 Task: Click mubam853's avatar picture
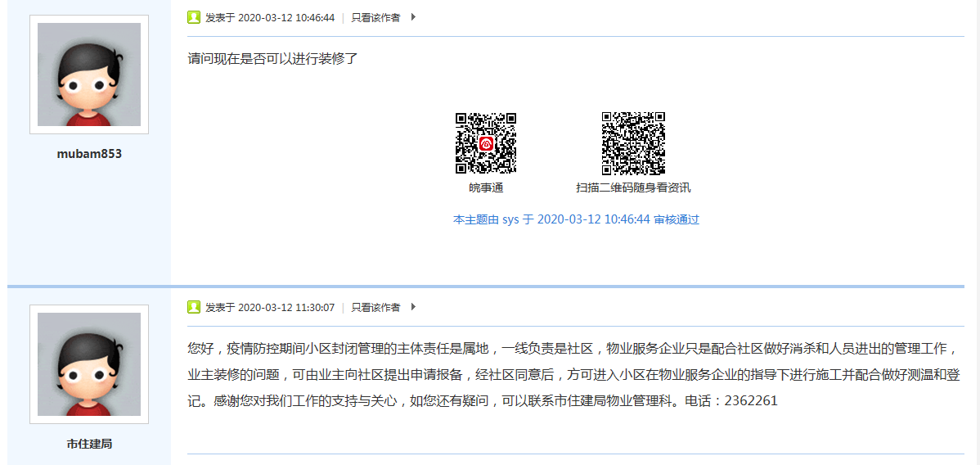click(x=88, y=74)
